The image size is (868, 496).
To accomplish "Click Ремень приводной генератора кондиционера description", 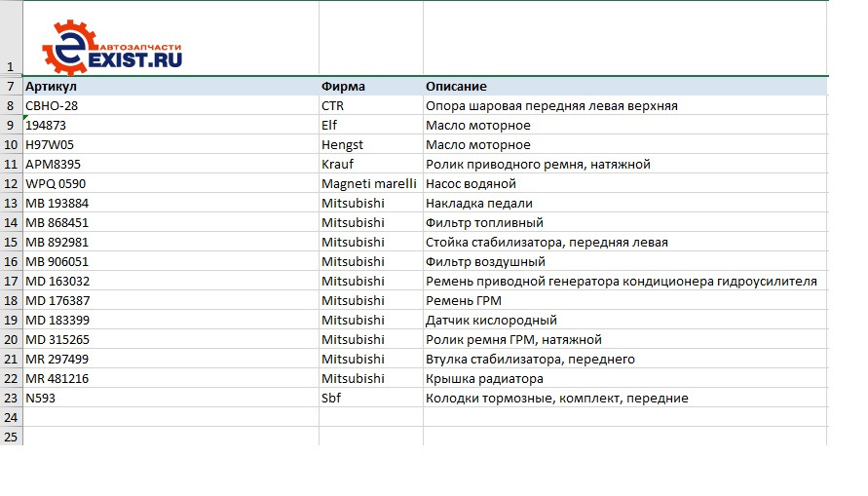I will pyautogui.click(x=625, y=282).
